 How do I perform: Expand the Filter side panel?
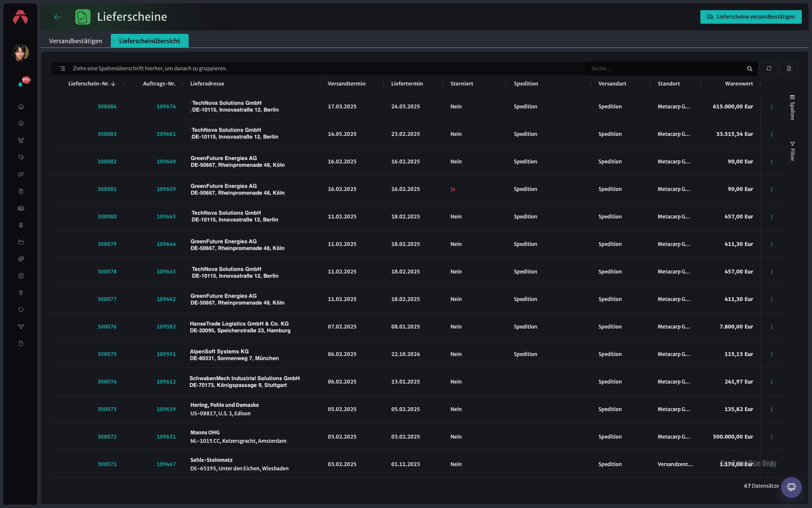[792, 151]
